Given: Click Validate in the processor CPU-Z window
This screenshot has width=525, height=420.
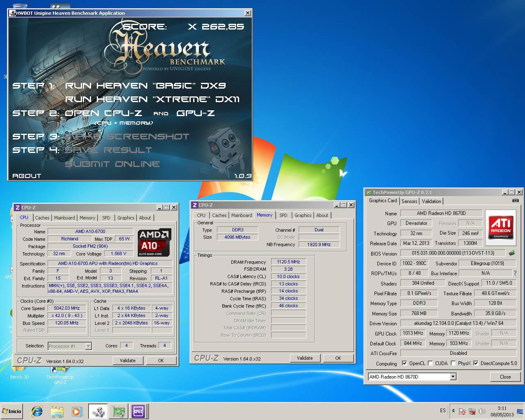Looking at the screenshot, I should (x=128, y=361).
